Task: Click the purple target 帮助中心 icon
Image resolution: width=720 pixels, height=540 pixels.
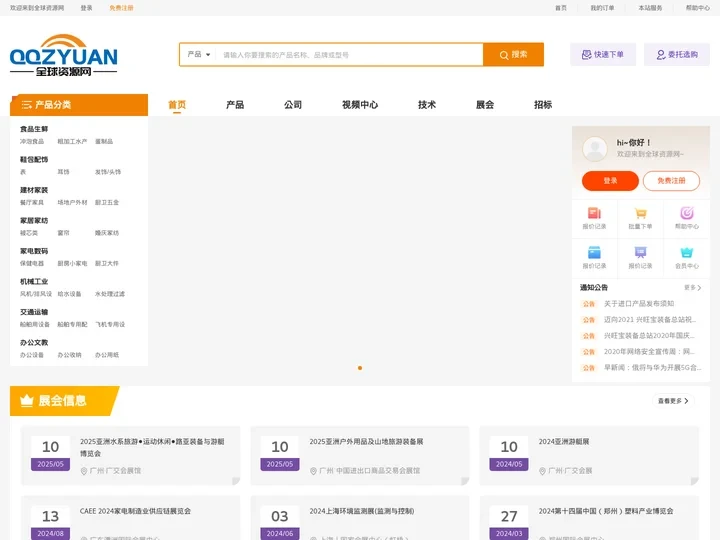Action: 687,213
